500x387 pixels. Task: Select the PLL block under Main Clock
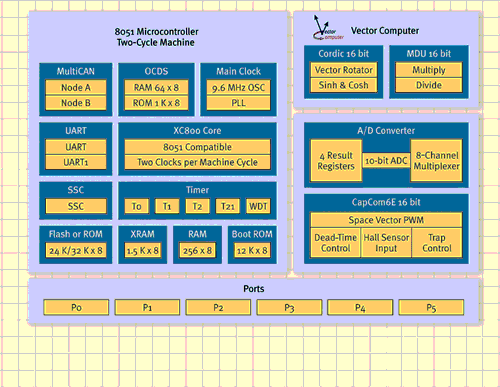238,103
